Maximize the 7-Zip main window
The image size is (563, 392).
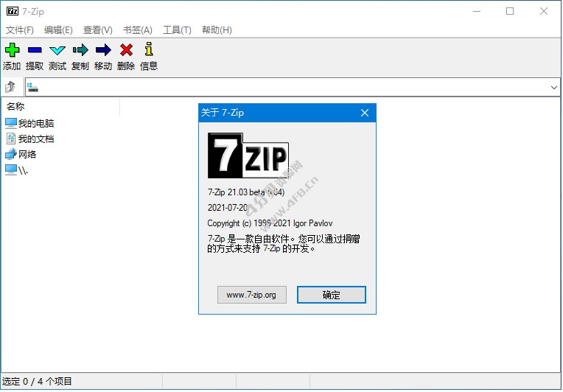coord(510,11)
